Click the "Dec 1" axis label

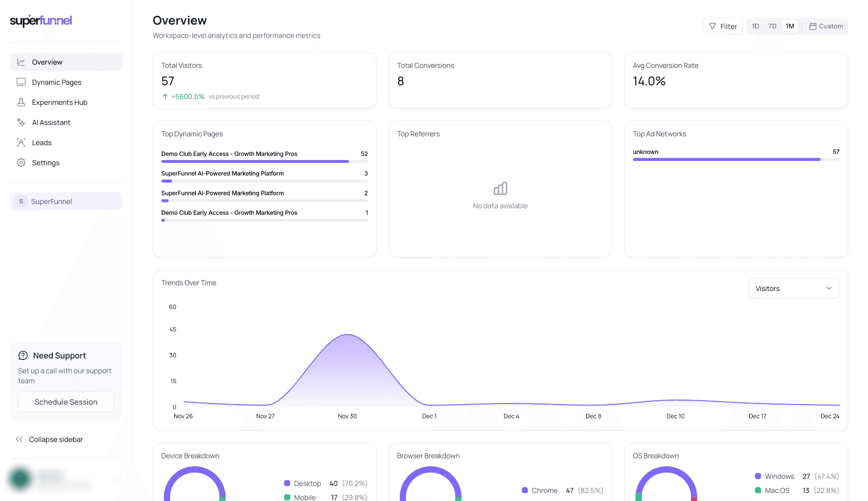[x=429, y=416]
